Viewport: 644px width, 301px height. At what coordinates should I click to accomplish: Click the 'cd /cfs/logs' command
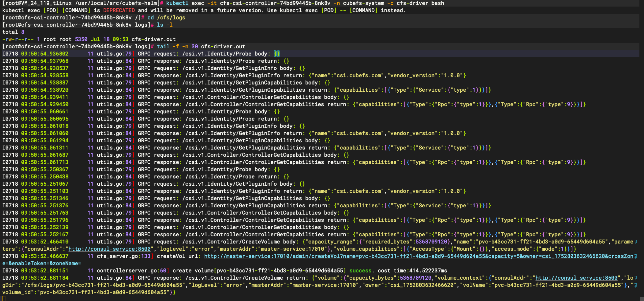point(166,17)
